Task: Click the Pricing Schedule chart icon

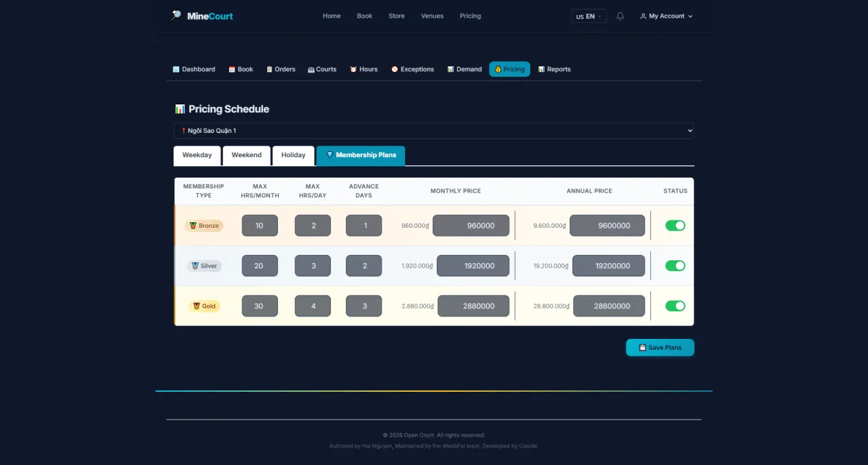Action: tap(180, 109)
